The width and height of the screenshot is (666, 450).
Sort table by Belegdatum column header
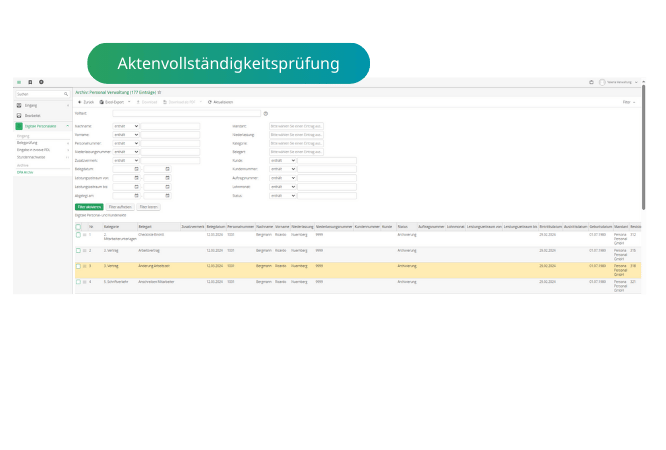(216, 227)
